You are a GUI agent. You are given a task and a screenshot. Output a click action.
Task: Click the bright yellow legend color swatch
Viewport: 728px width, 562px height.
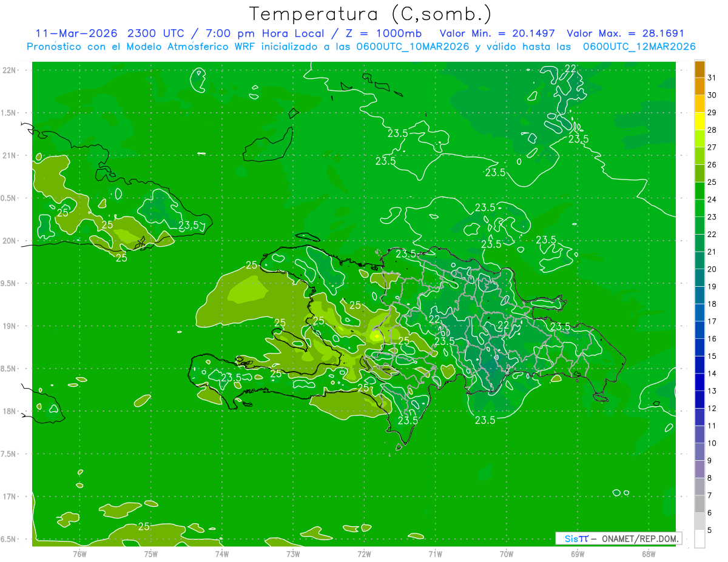tap(699, 122)
